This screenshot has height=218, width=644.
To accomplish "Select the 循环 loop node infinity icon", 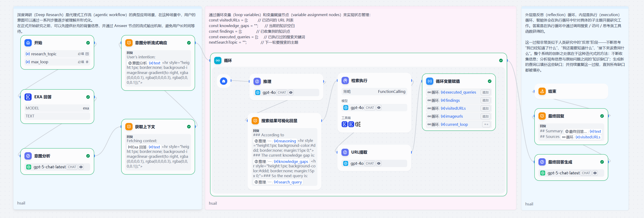I will coord(218,60).
